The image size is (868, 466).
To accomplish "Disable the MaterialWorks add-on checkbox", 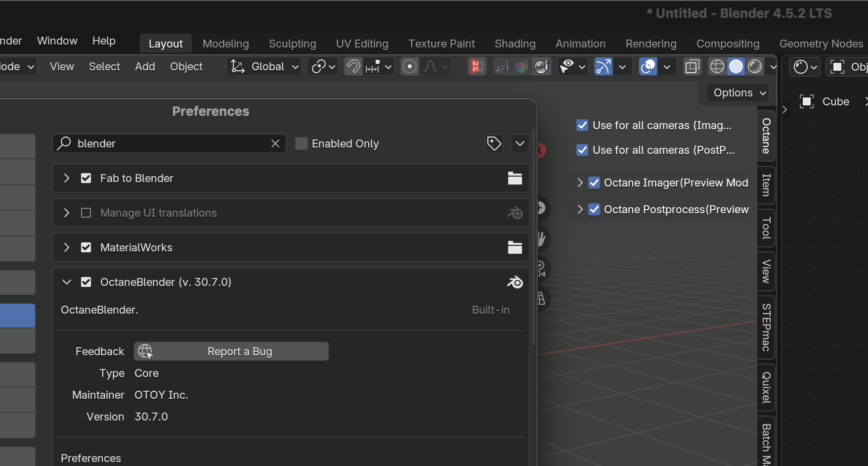I will 86,247.
